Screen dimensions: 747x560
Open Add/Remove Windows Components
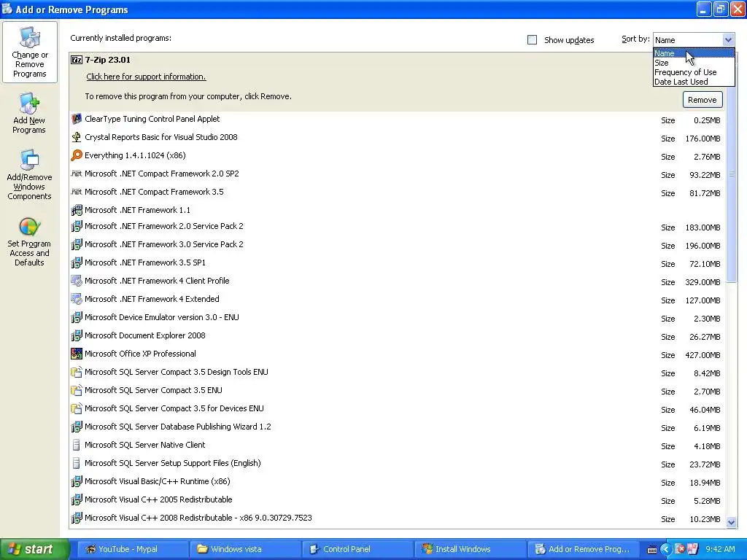pos(29,175)
